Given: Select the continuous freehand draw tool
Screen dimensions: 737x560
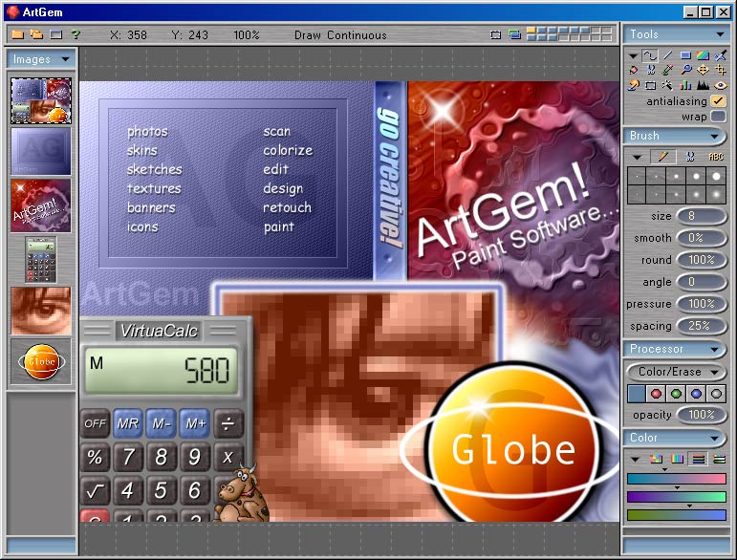Looking at the screenshot, I should [650, 55].
